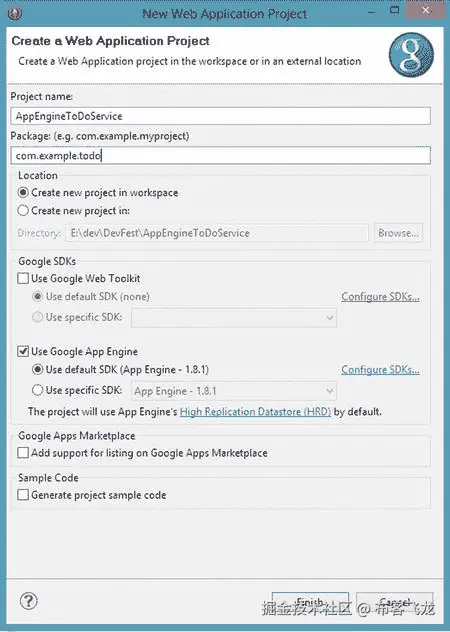This screenshot has width=450, height=632.
Task: Click the Google logo in the dialog header
Action: click(411, 55)
